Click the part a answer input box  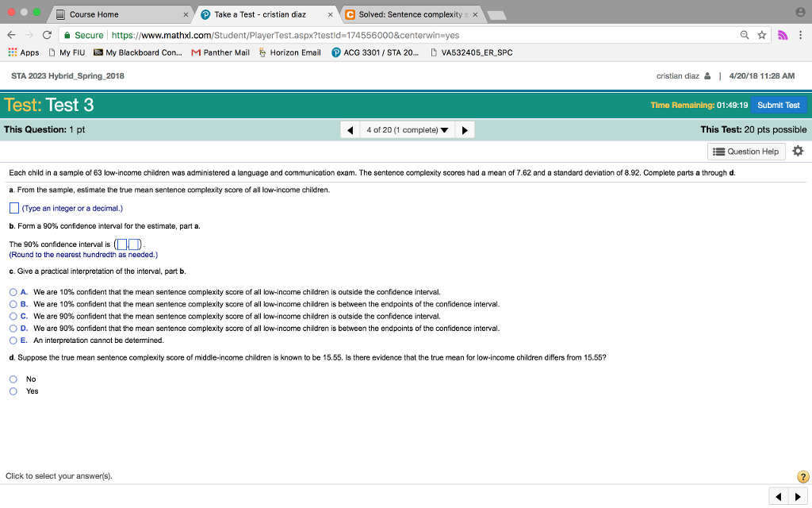point(14,208)
